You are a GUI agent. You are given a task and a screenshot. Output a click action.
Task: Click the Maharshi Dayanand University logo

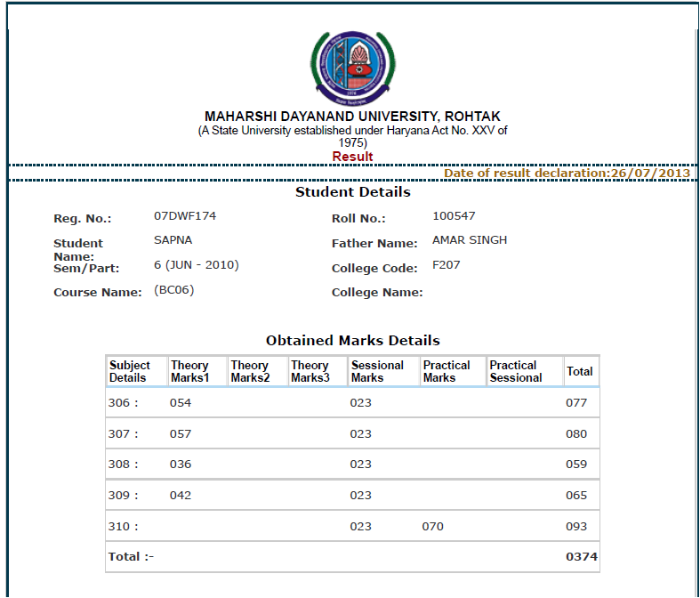tap(353, 68)
